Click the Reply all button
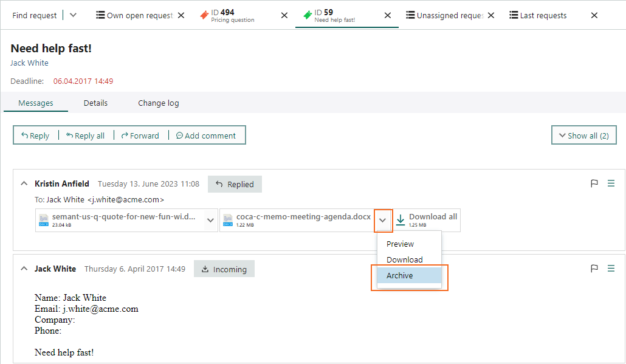Screen dimensions: 626x364 pos(86,136)
